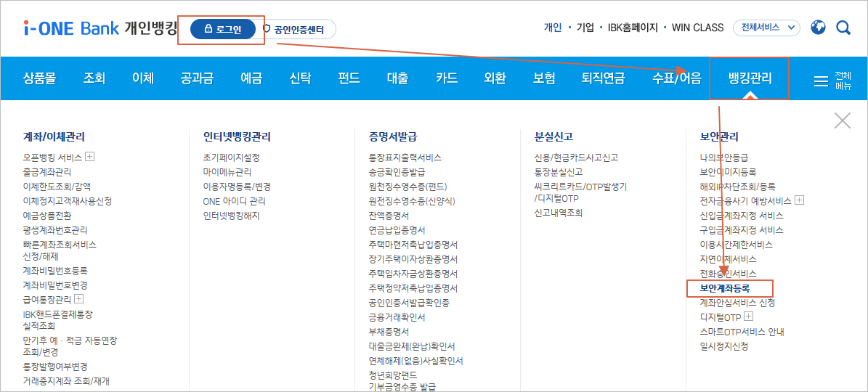This screenshot has height=392, width=868.
Task: Open 송금확인증발급
Action: click(397, 172)
